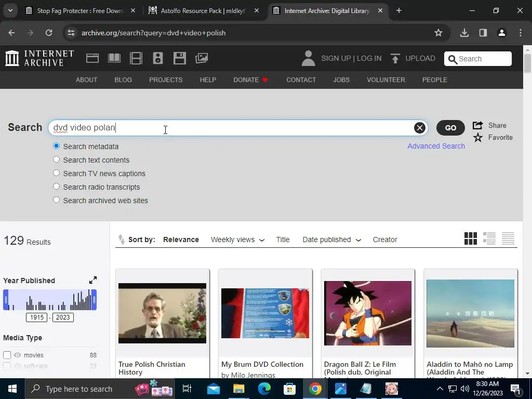Open the VOLUNTEER menu item
This screenshot has width=532, height=399.
[386, 79]
